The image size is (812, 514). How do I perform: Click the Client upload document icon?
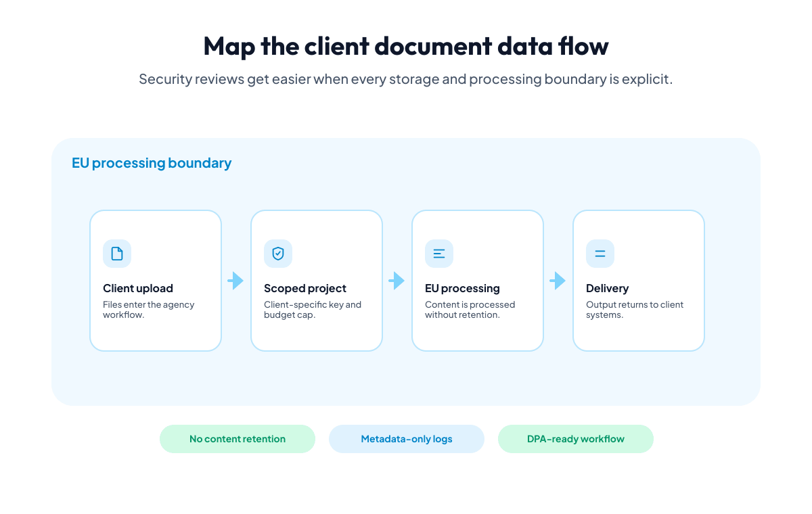click(117, 254)
